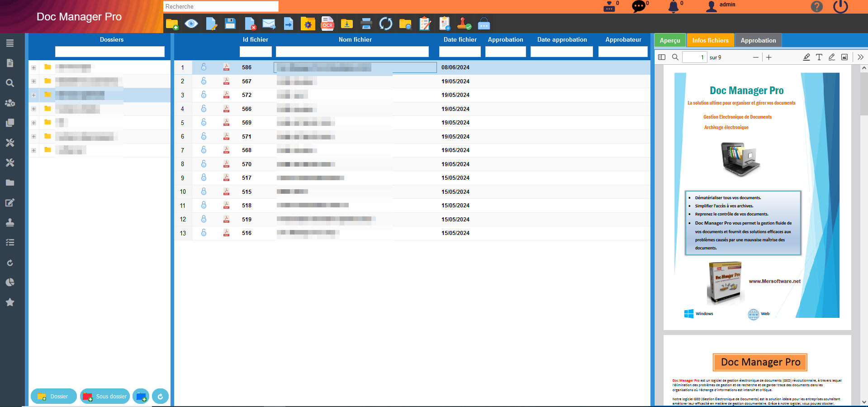Image resolution: width=868 pixels, height=407 pixels.
Task: Toggle the lock icon on file 586
Action: [204, 67]
